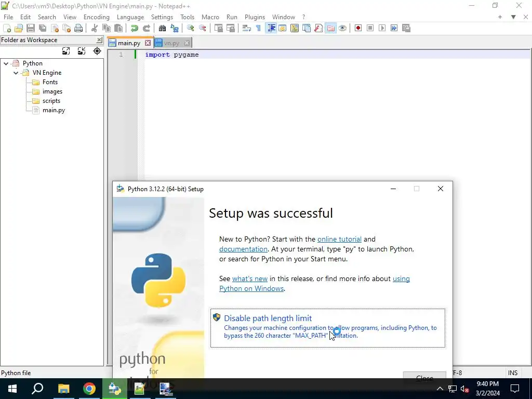
Task: Click the plus button right of the menu bar
Action: [x=500, y=17]
